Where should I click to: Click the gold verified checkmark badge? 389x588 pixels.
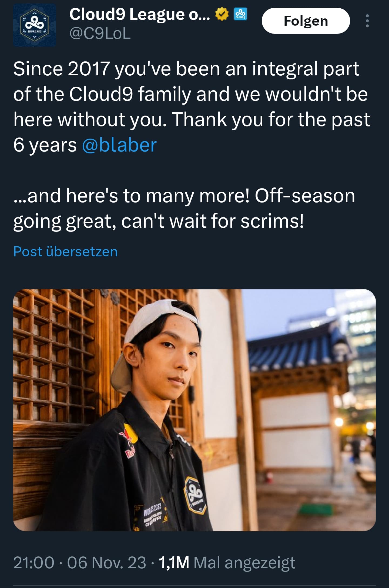coord(222,14)
